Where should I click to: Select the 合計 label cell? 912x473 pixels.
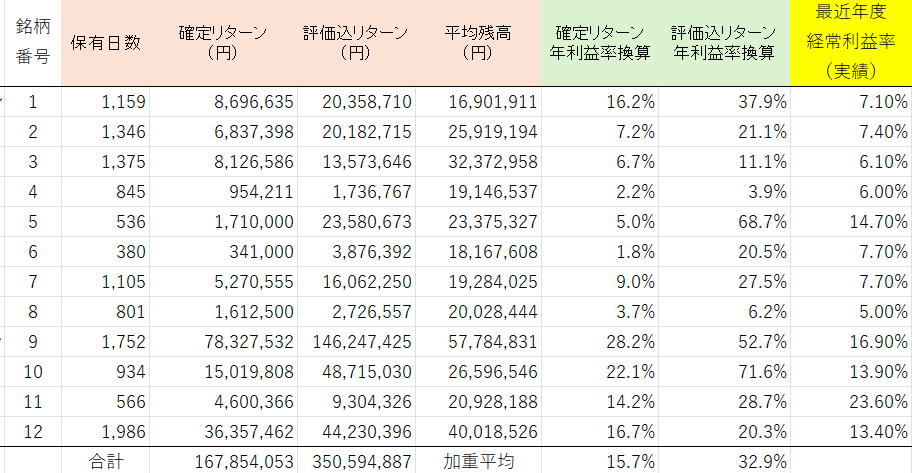[105, 461]
